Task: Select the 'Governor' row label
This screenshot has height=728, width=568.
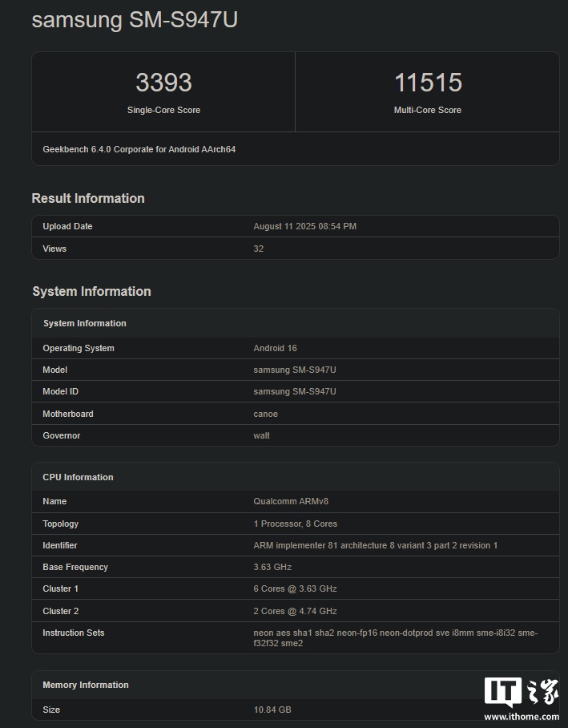Action: (61, 435)
